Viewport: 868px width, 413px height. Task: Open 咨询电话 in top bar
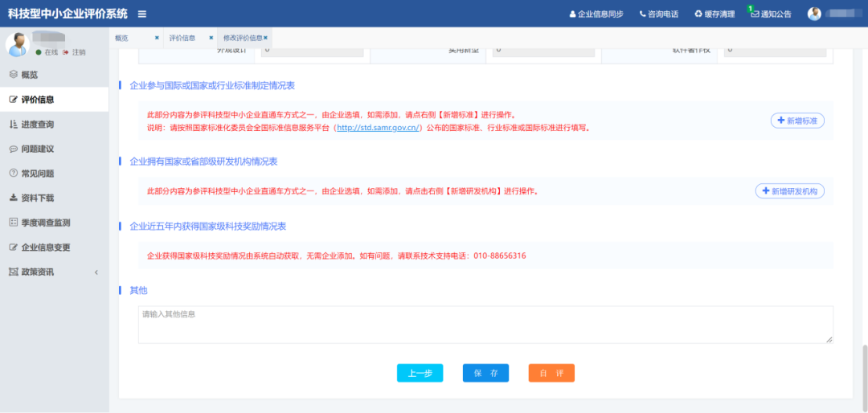coord(659,14)
